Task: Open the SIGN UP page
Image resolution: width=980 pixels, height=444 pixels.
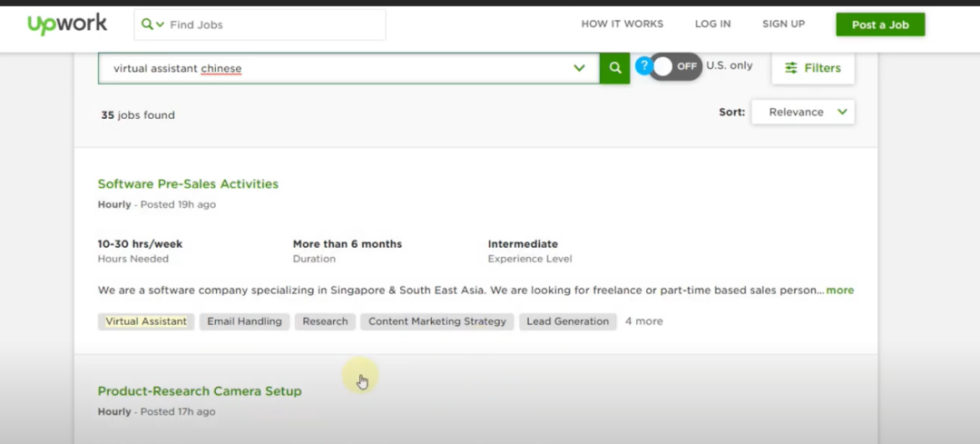Action: [783, 25]
